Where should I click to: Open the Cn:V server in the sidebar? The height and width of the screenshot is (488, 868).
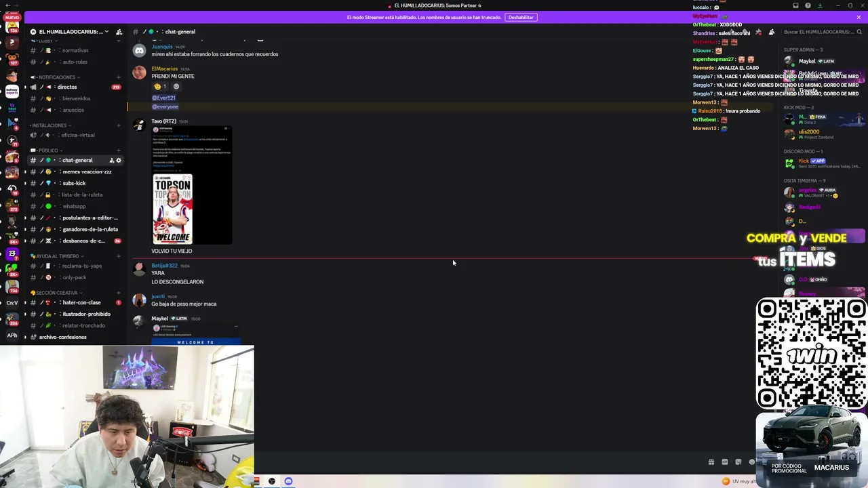[x=12, y=302]
